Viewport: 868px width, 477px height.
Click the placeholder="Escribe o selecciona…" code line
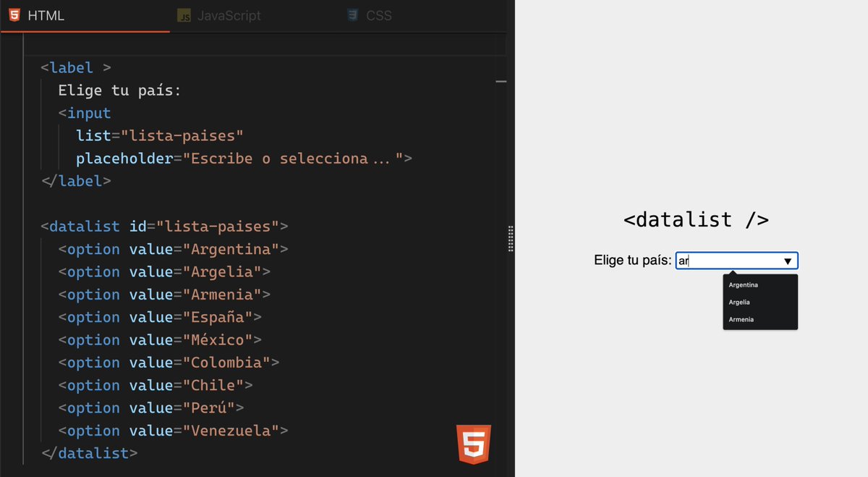tap(244, 159)
